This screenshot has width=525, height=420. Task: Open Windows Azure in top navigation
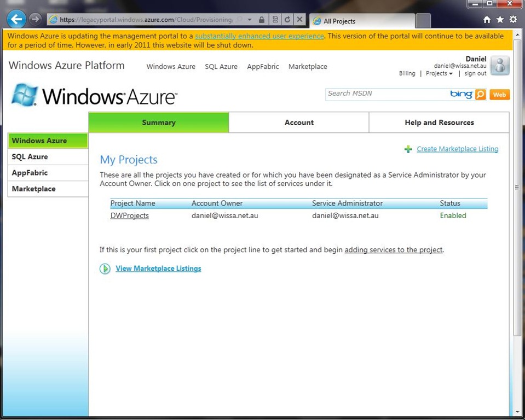[171, 67]
